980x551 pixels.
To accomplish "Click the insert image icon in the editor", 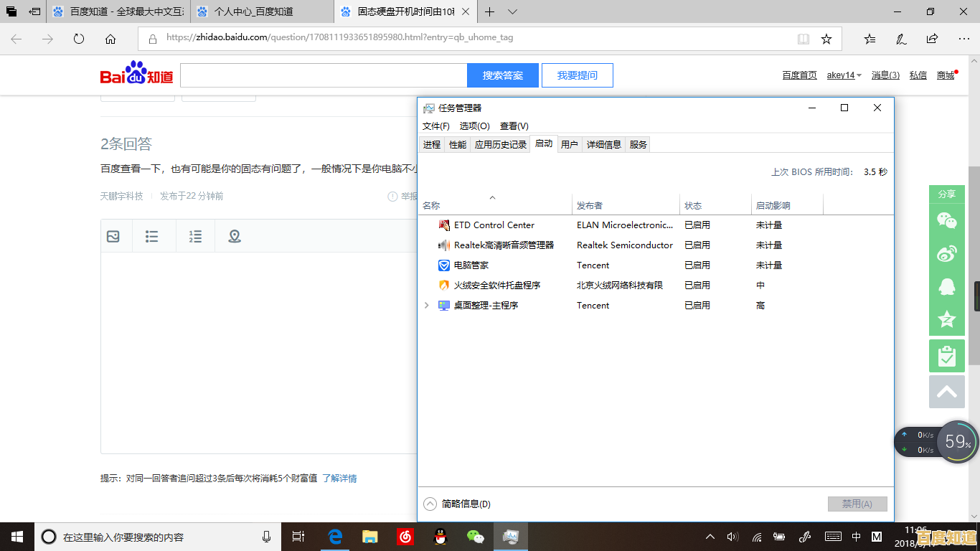I will 115,235.
